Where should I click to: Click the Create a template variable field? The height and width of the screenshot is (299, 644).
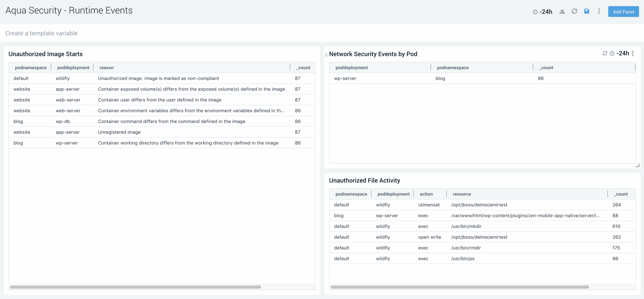(42, 33)
